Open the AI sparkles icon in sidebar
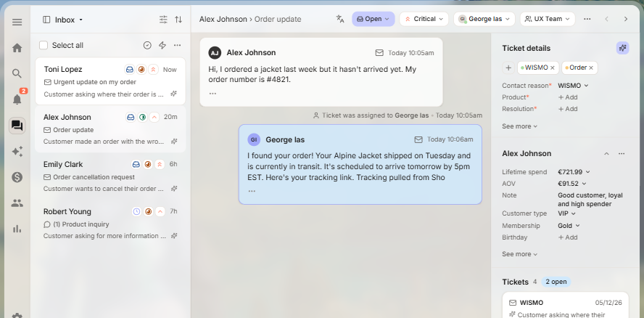The image size is (644, 318). pyautogui.click(x=17, y=152)
